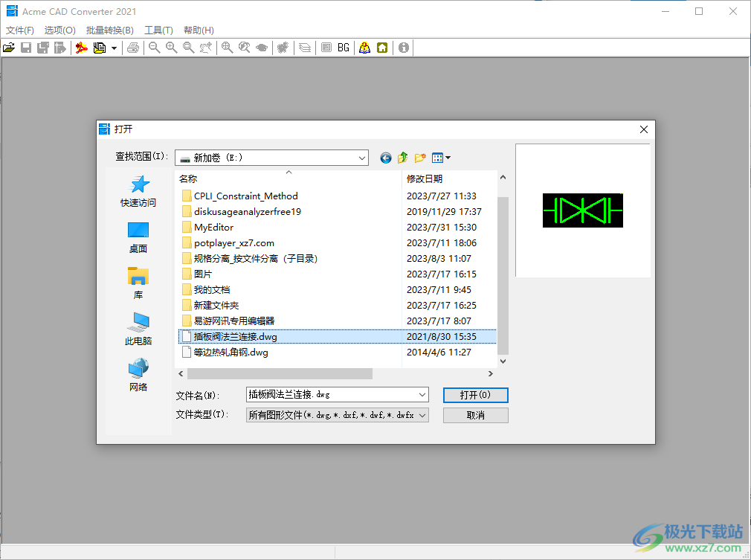Click the save toolbar icon

click(26, 48)
